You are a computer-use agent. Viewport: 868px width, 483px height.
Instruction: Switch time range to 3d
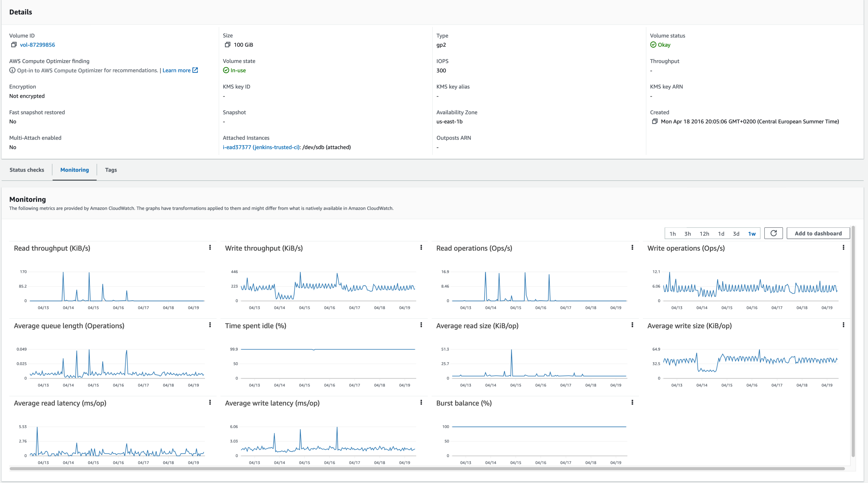736,233
